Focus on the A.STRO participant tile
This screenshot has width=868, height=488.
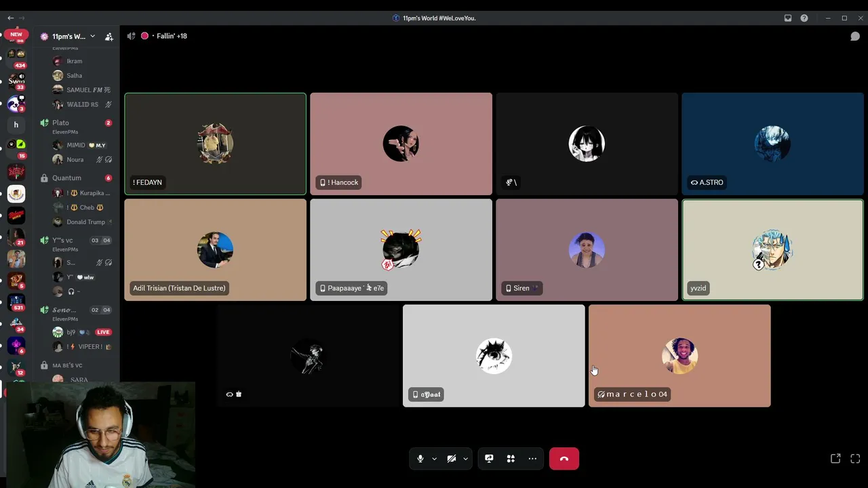point(772,144)
